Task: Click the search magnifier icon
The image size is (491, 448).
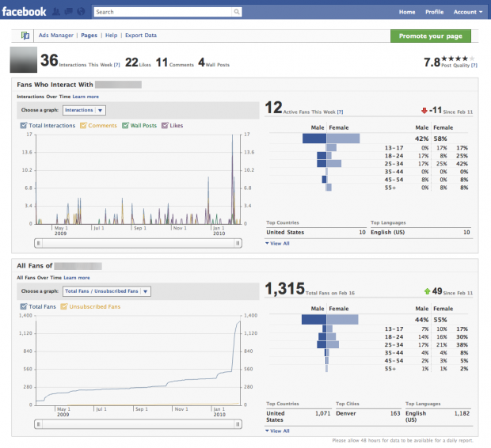Action: (237, 12)
